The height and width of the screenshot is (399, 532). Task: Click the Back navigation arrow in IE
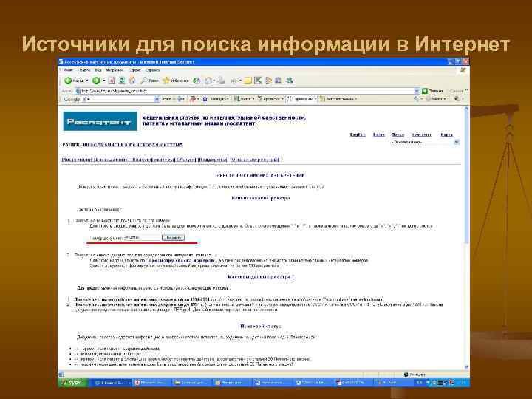[x=69, y=81]
